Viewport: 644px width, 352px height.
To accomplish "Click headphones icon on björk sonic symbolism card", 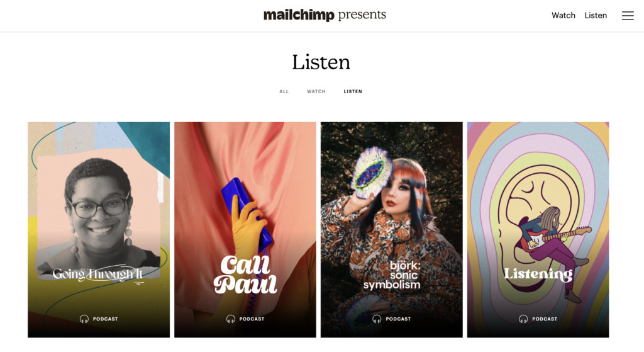I will [x=377, y=319].
